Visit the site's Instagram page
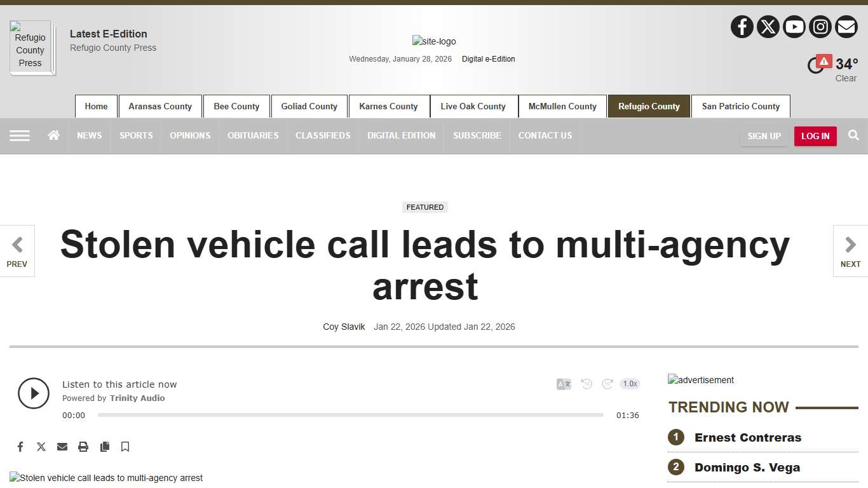This screenshot has height=488, width=868. 820,27
